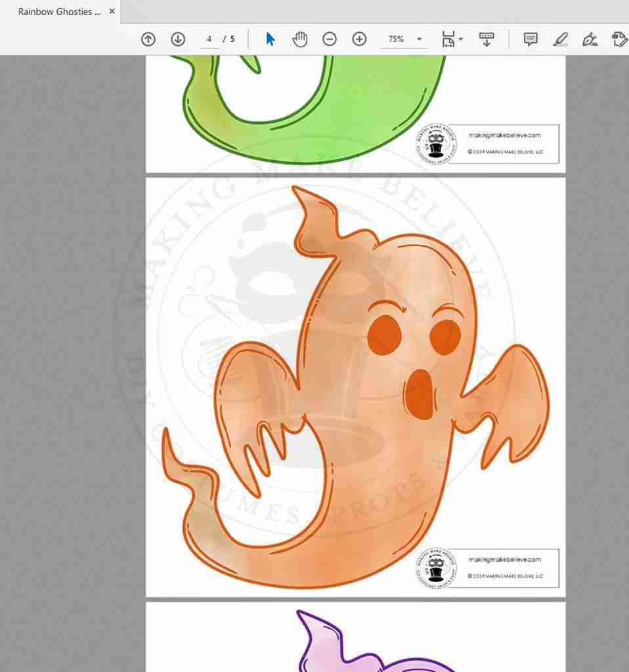This screenshot has width=629, height=672.
Task: Open the fit page options icon
Action: [x=448, y=39]
